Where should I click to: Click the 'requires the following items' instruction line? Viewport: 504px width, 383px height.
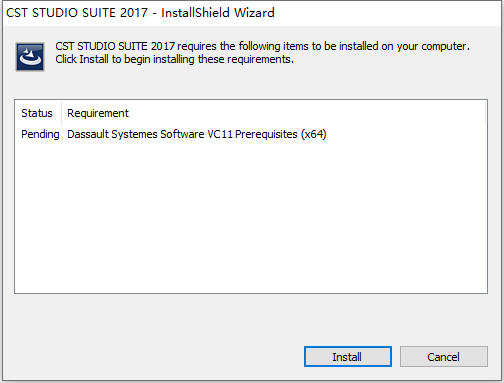262,46
